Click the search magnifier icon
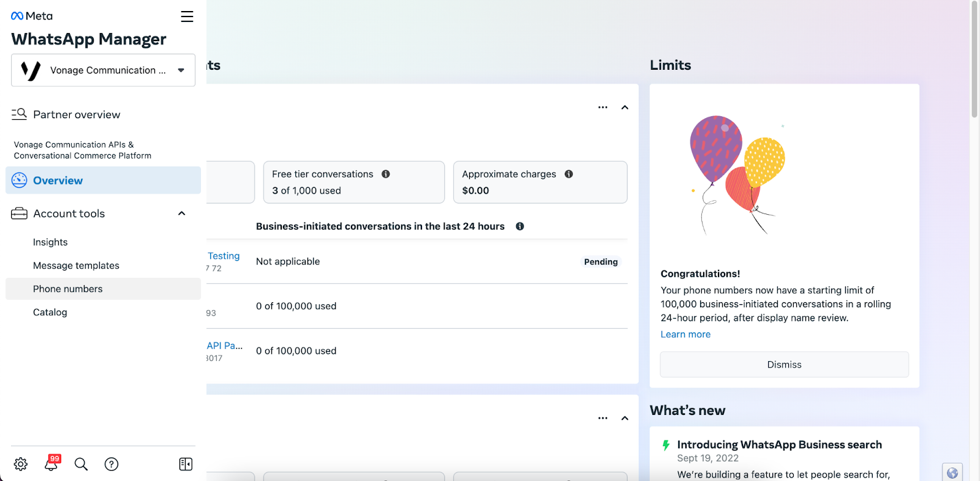 81,464
